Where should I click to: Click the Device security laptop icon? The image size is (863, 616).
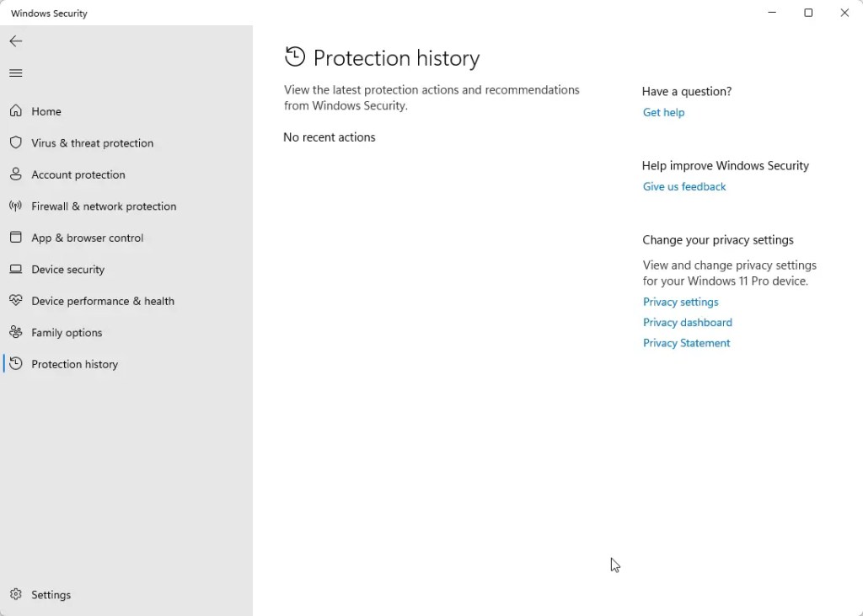coord(15,270)
